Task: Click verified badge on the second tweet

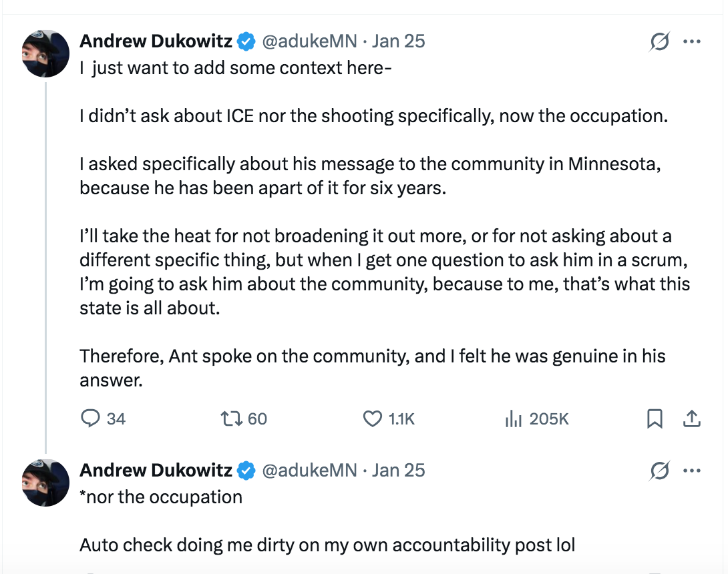Action: click(247, 471)
